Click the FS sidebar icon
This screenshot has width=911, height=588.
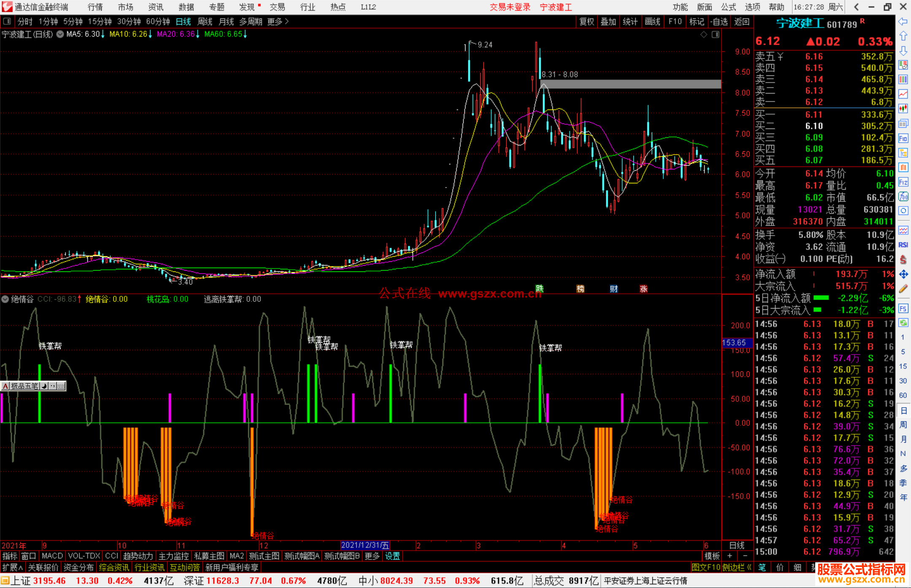click(903, 309)
